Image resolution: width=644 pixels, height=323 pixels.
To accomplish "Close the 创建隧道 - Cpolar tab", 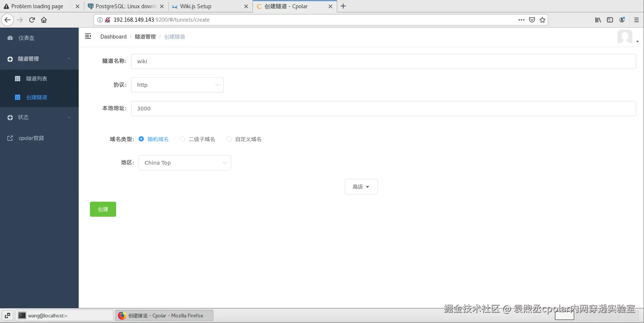I will coord(330,6).
